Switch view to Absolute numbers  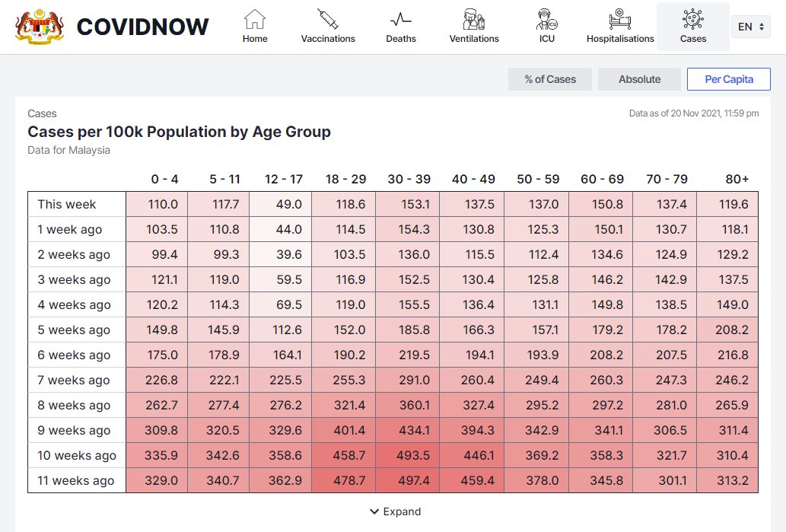coord(639,79)
